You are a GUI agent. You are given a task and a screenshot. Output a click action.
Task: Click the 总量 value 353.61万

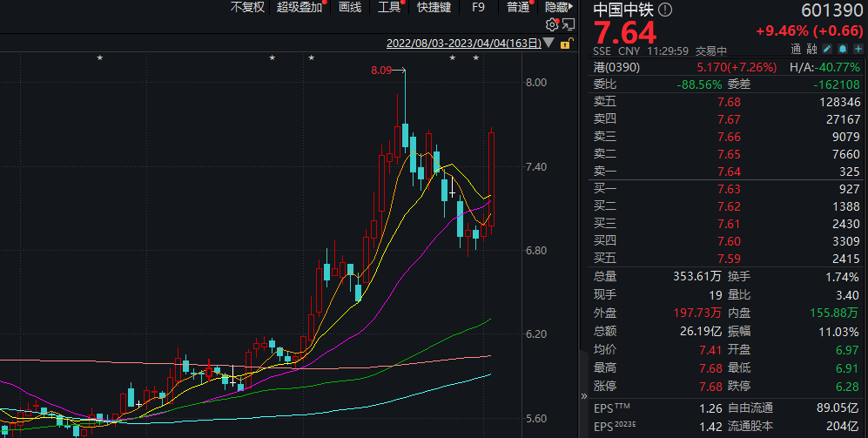697,276
